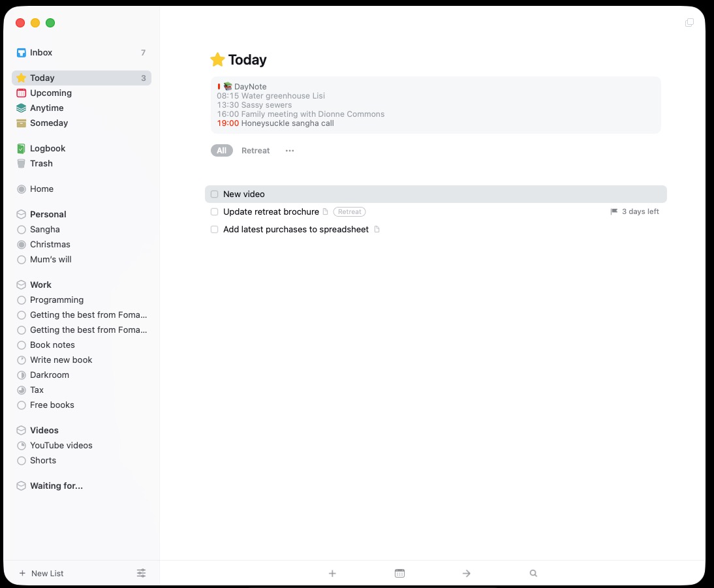Click the move arrow icon in bottom toolbar
714x588 pixels.
467,574
